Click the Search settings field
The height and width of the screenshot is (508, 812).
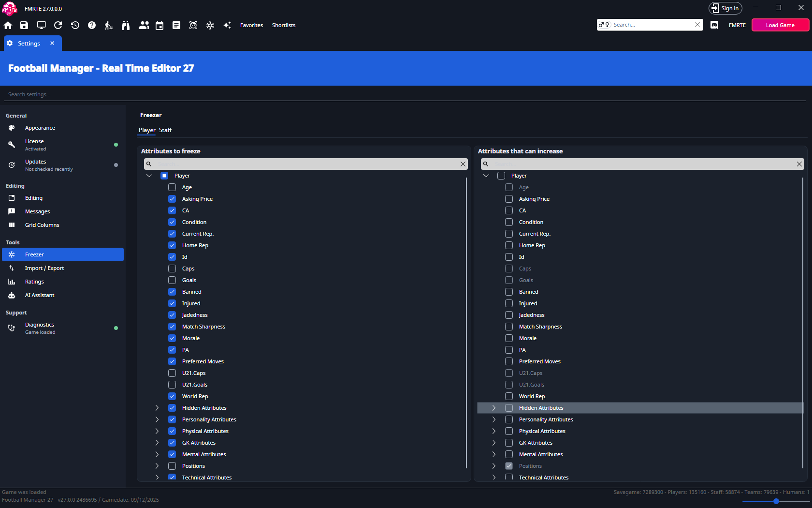coord(405,94)
